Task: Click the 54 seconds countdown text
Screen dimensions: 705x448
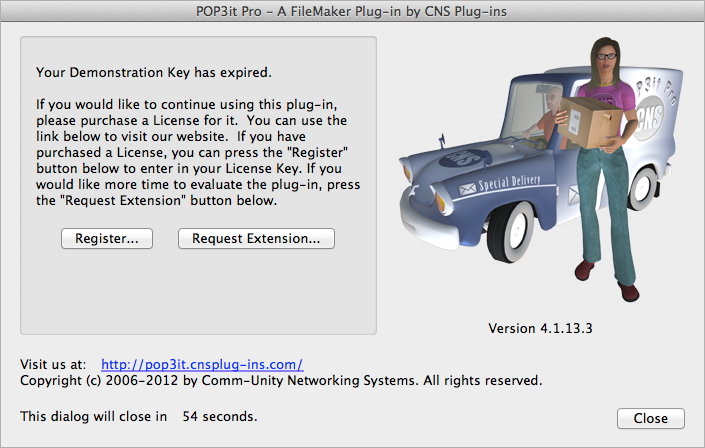Action: point(219,417)
